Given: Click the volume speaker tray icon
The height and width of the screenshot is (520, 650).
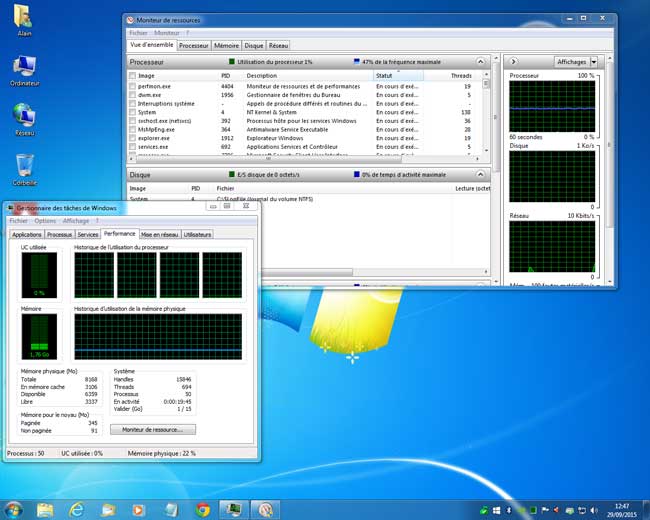Looking at the screenshot, I should click(594, 510).
